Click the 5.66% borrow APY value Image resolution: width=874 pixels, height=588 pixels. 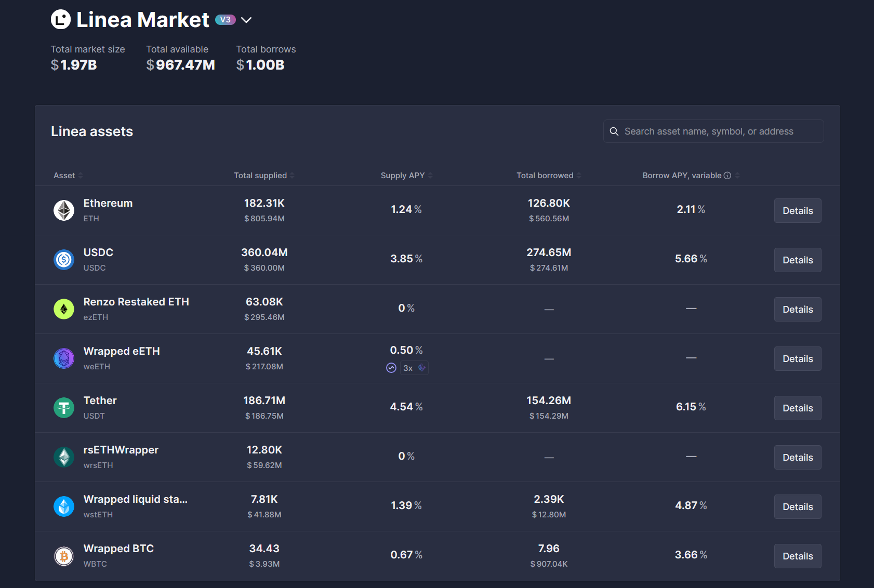click(691, 259)
